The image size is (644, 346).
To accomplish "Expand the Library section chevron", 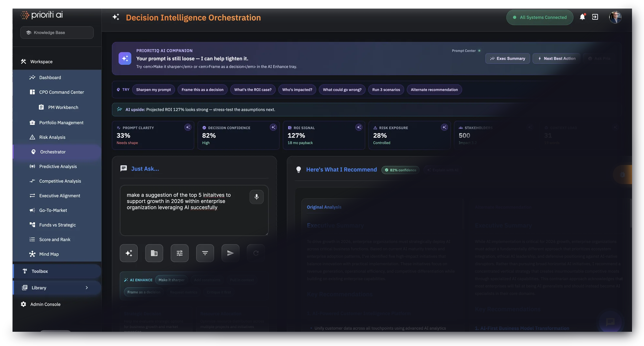I will (x=87, y=288).
